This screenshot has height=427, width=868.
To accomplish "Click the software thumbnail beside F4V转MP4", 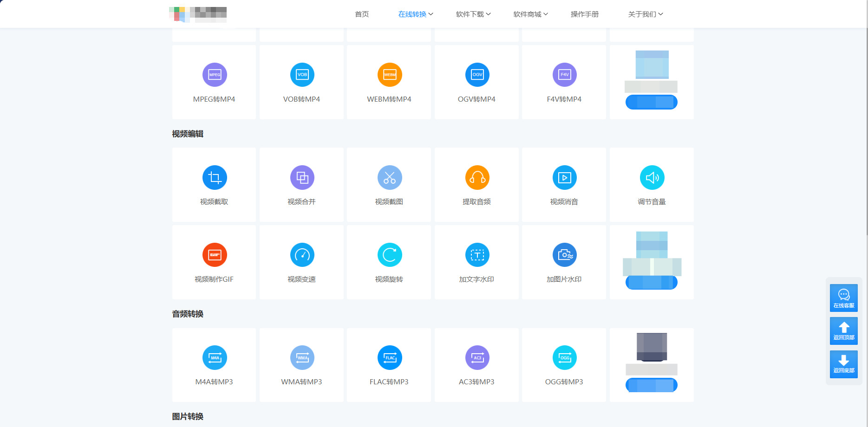I will pyautogui.click(x=652, y=65).
